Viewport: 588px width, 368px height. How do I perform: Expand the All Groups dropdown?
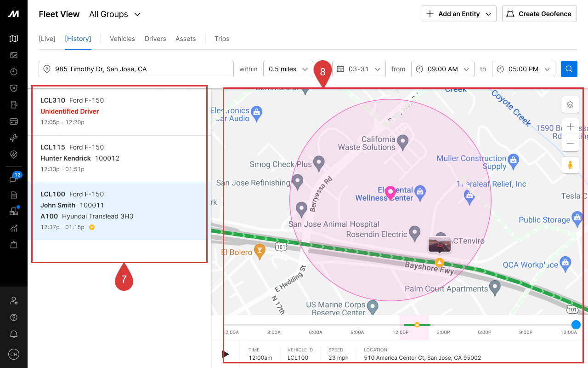[x=115, y=14]
